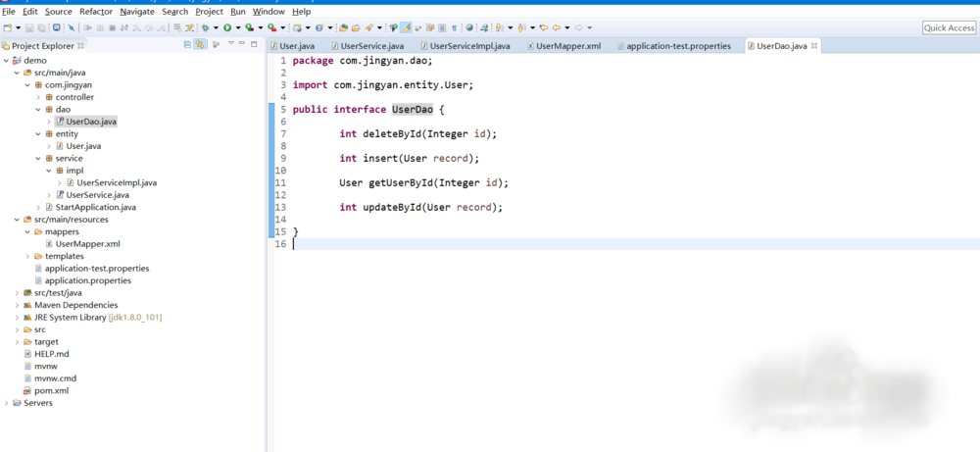The width and height of the screenshot is (980, 452).
Task: Click the Show Whitespace Characters pilcrow icon
Action: pyautogui.click(x=454, y=28)
